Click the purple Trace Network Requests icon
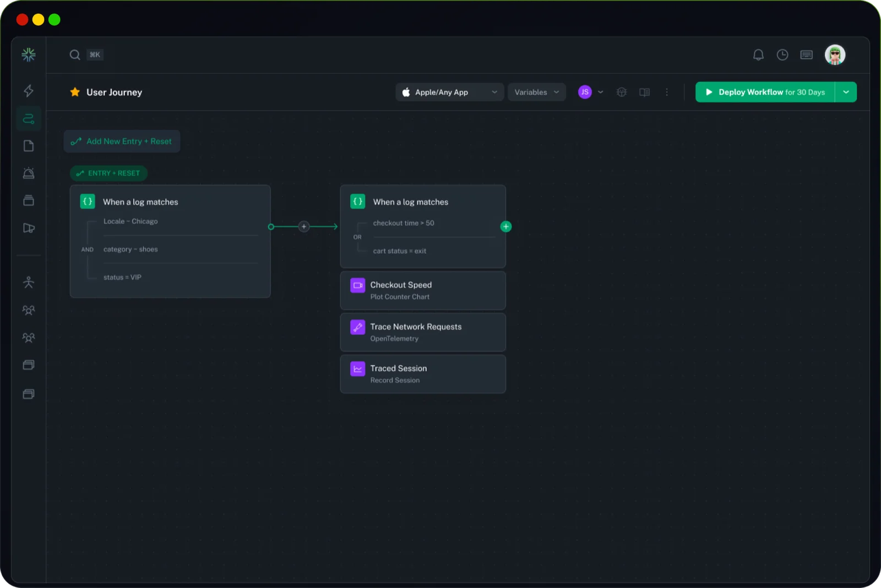Viewport: 881px width, 588px height. pyautogui.click(x=357, y=328)
